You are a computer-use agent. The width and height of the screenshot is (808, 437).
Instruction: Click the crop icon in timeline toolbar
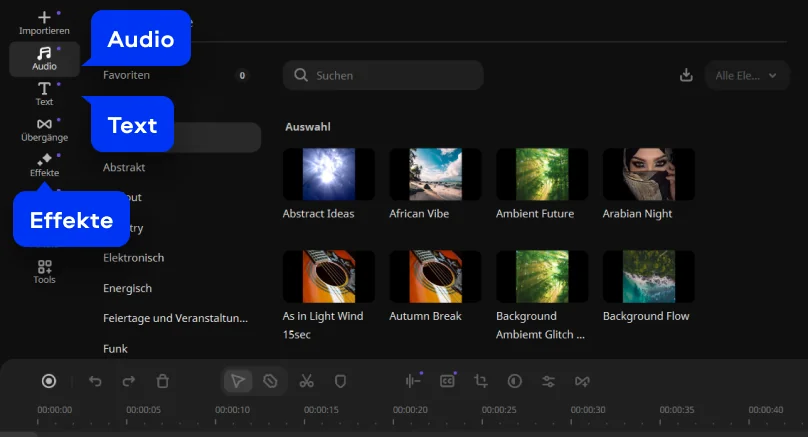click(481, 381)
